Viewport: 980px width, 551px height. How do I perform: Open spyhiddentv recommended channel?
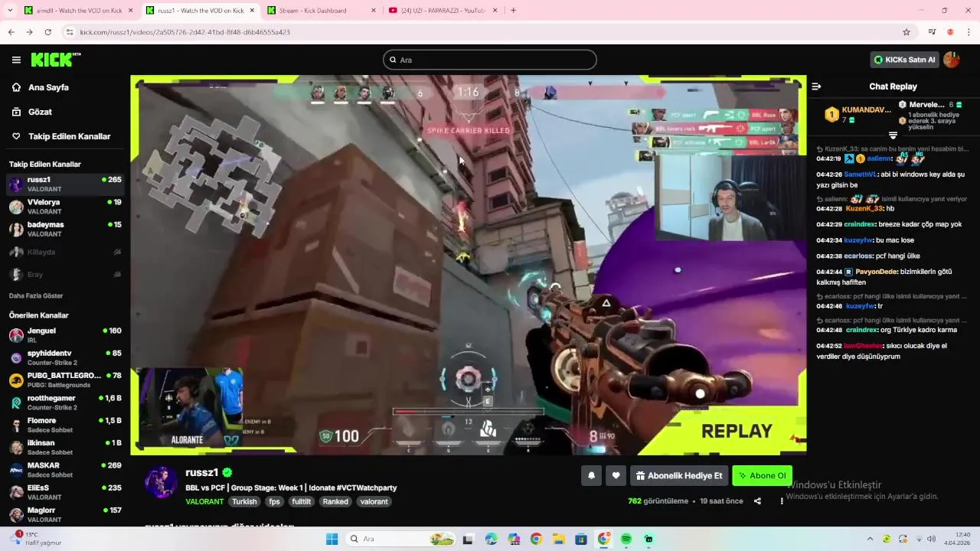(65, 357)
